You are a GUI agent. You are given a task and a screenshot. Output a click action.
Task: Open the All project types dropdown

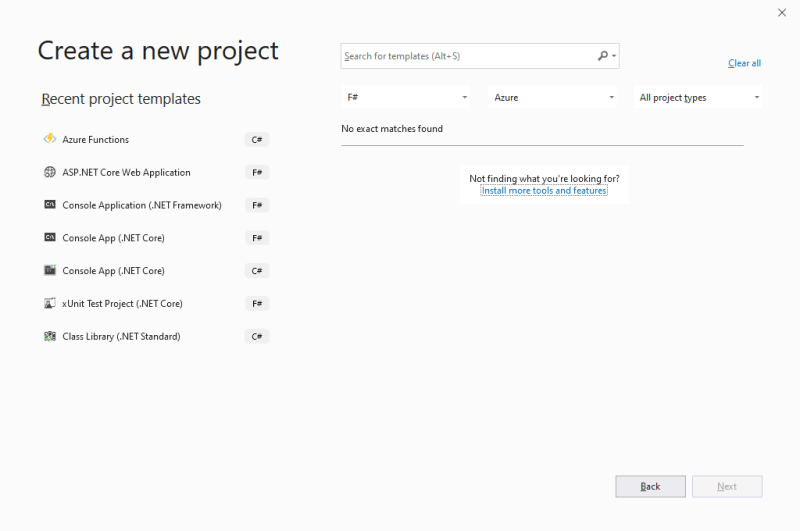(x=697, y=97)
